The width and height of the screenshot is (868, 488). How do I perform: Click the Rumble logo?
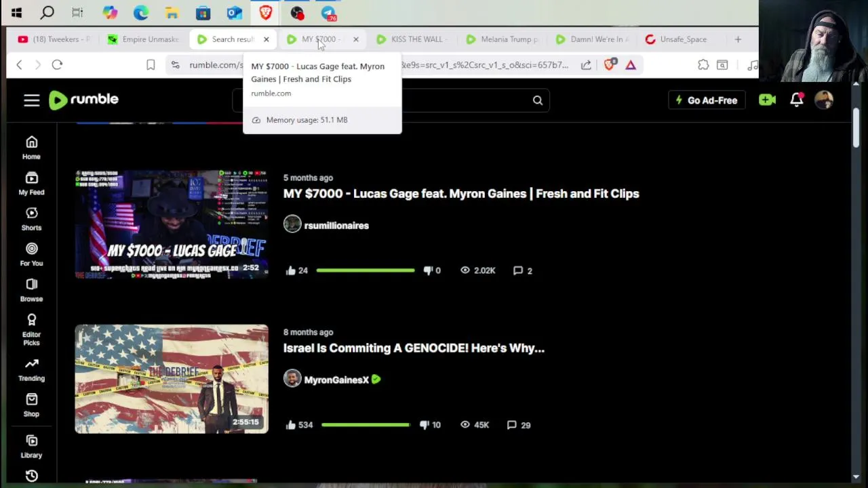click(x=83, y=100)
